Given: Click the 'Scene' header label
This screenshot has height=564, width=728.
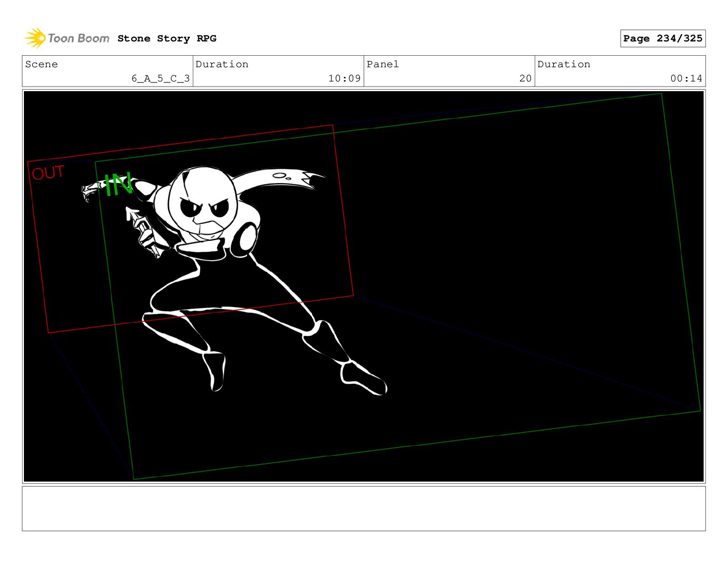Looking at the screenshot, I should click(41, 64).
